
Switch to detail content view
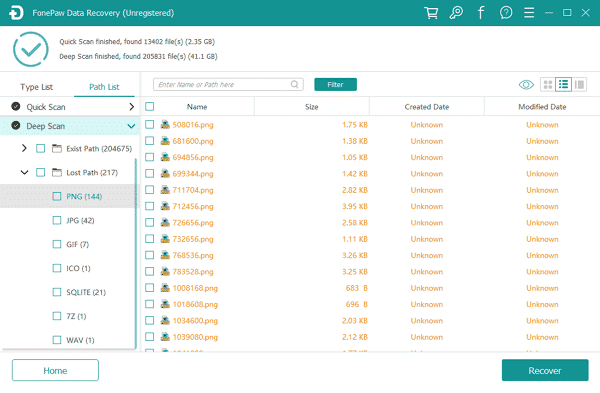pos(579,85)
